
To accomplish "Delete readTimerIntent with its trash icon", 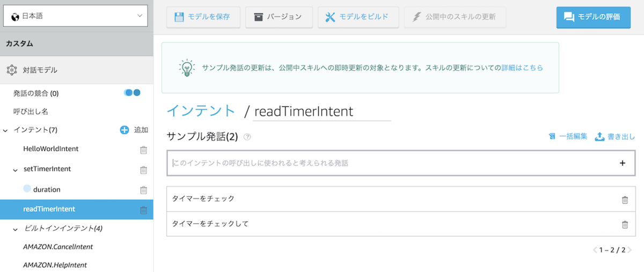I will pos(143,210).
